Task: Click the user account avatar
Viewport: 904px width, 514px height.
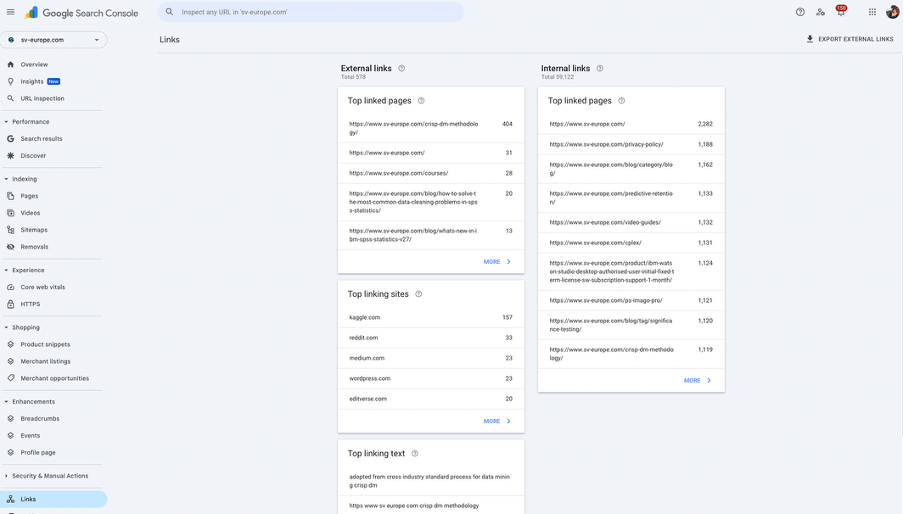Action: (x=892, y=12)
